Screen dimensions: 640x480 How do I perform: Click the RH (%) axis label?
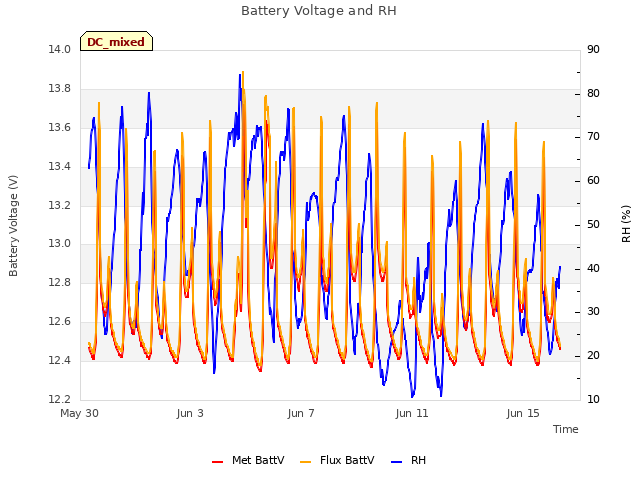click(626, 224)
